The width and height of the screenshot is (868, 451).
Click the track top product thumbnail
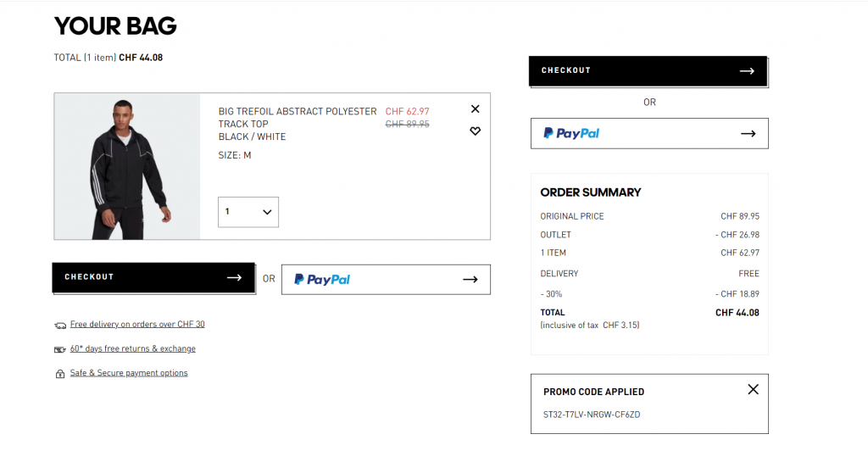pos(127,166)
